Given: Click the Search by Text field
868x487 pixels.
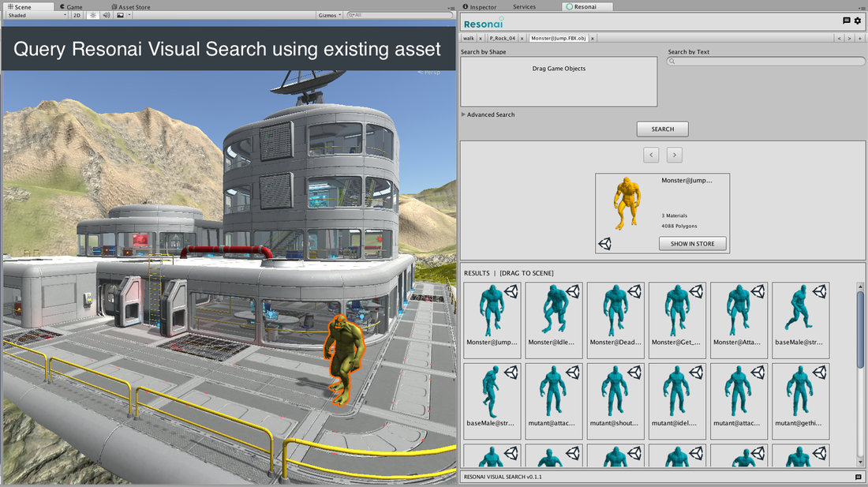Looking at the screenshot, I should (x=766, y=61).
